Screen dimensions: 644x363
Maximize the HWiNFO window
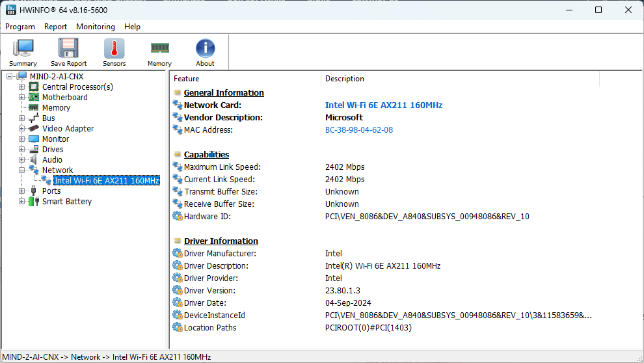[598, 10]
